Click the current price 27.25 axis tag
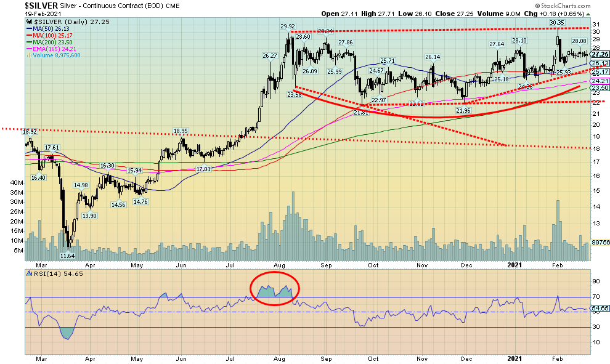Screen dimensions: 610x364 (599, 55)
